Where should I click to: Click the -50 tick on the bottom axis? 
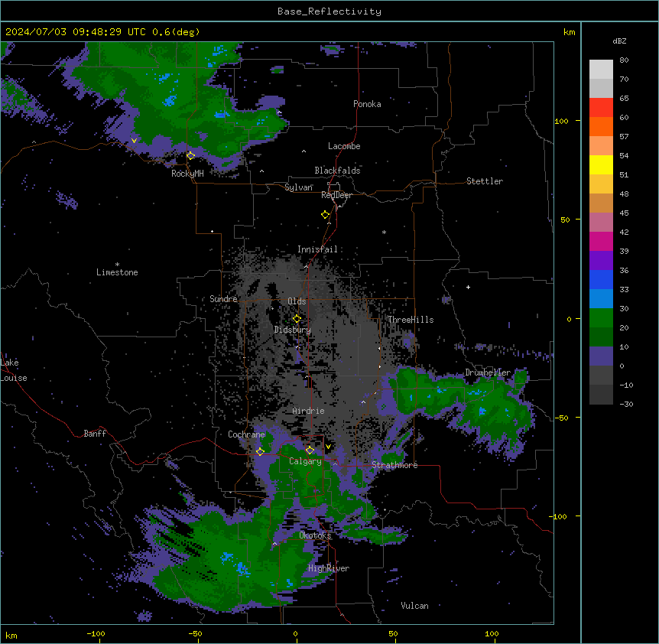[x=195, y=633]
